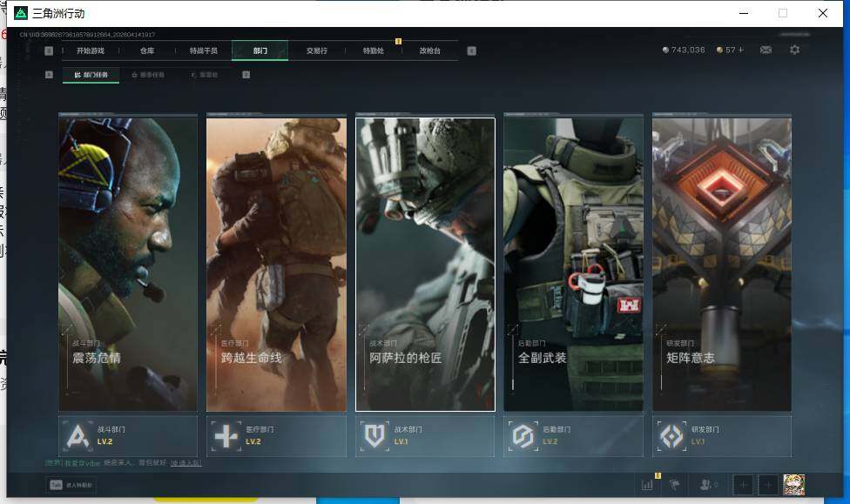
Task: Click the plus beside the 57 currency
Action: pyautogui.click(x=741, y=50)
